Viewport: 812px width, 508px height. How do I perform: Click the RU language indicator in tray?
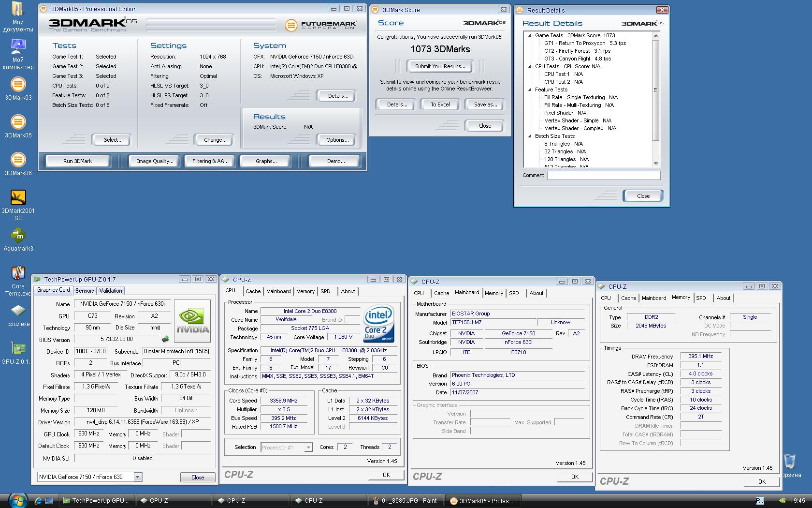tap(760, 501)
